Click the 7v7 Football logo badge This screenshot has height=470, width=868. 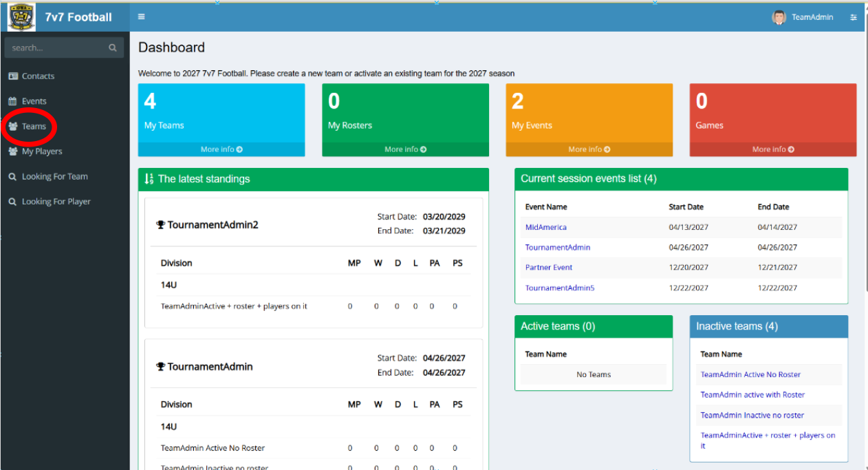21,17
